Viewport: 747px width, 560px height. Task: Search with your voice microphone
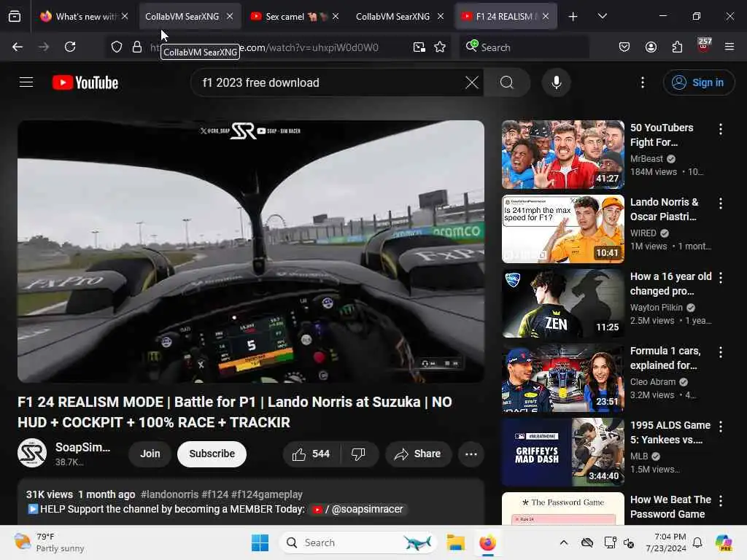(x=556, y=82)
